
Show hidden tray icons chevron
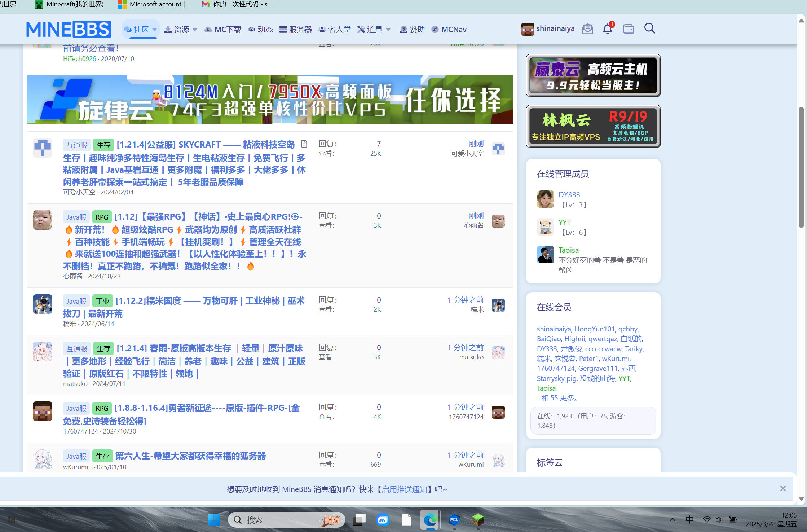click(672, 520)
